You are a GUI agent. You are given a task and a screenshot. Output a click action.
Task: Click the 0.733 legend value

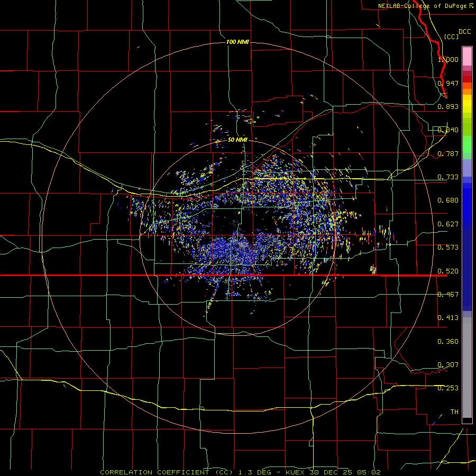[448, 177]
